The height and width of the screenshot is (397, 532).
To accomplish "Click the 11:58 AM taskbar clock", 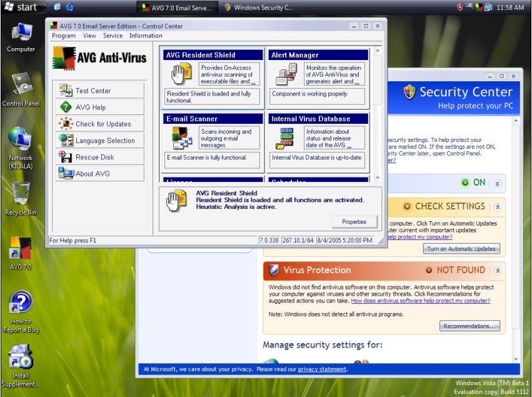I will 510,7.
